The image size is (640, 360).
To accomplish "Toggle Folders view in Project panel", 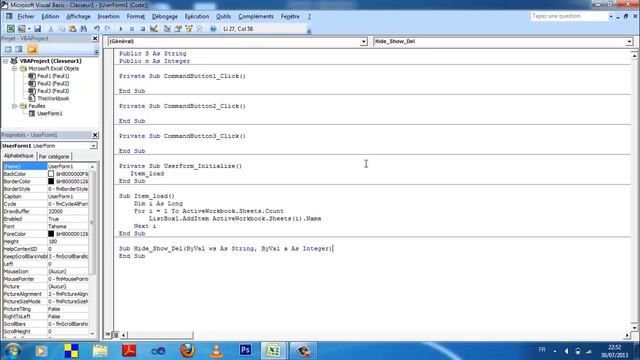I will click(32, 49).
